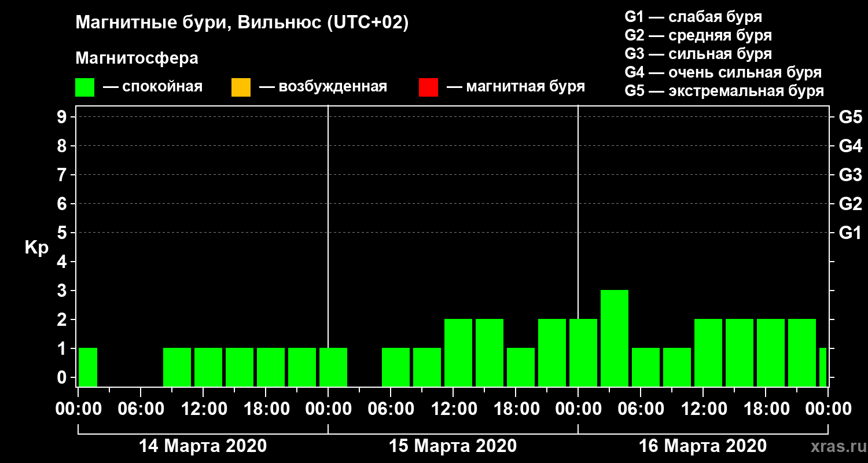
Task: Click the G5 label on the right axis
Action: click(x=850, y=117)
